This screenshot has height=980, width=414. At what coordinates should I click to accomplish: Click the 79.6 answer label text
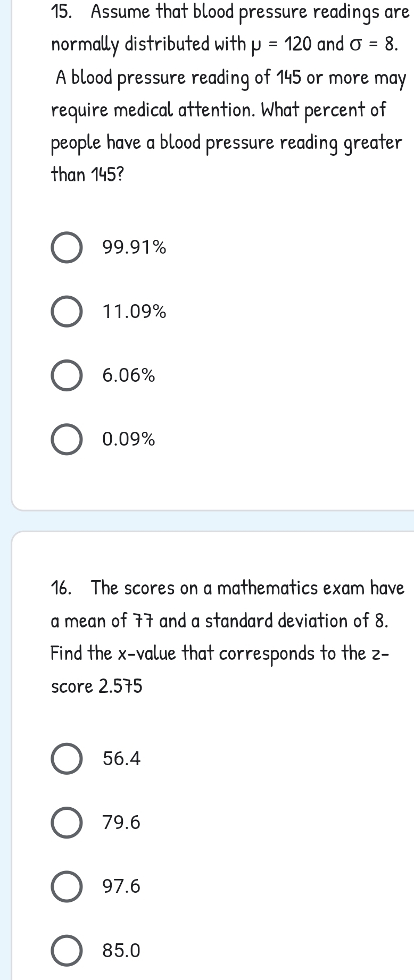pos(122,823)
